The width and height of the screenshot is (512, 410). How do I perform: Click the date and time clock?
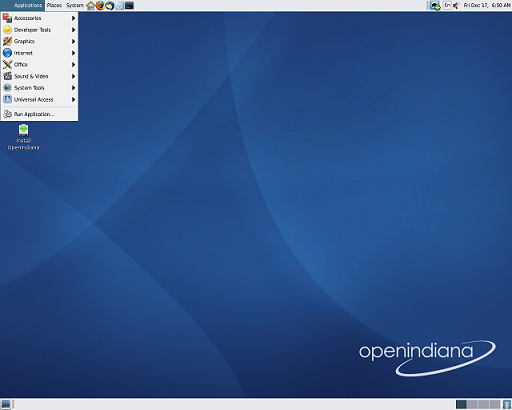(x=487, y=5)
